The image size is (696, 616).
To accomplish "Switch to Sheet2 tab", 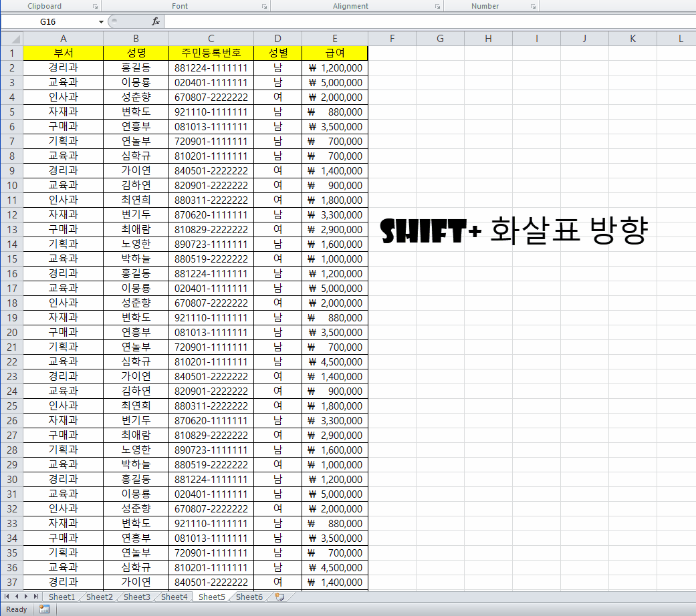I will click(100, 597).
